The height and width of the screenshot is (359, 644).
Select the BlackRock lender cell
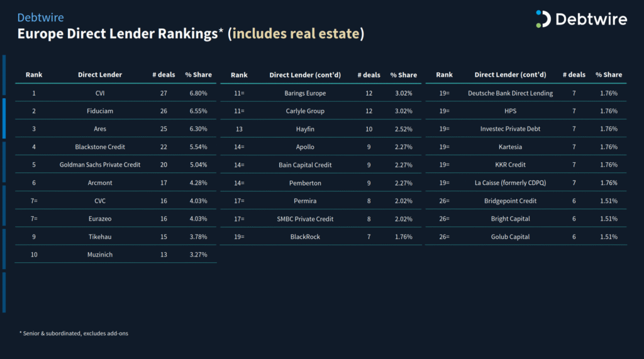305,236
